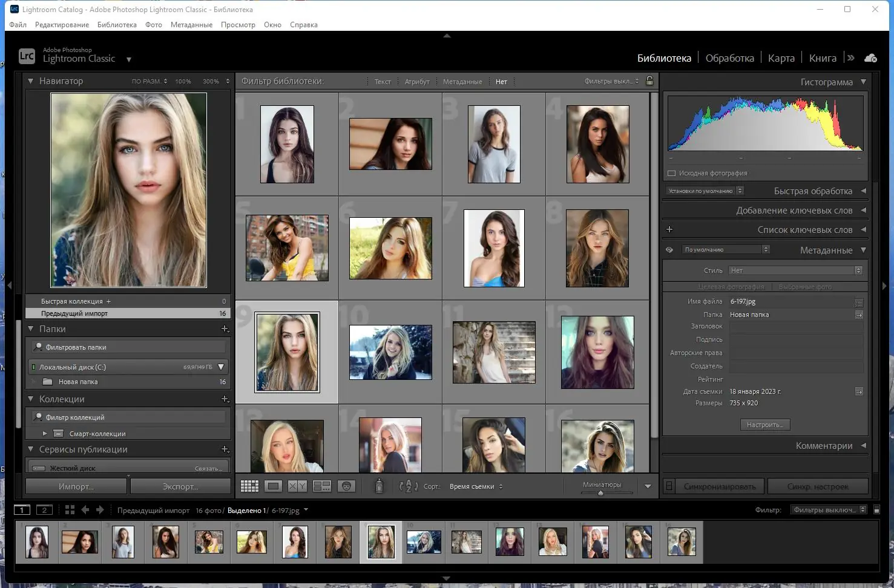The width and height of the screenshot is (894, 588).
Task: Select the Быстрая коллекция catalog row
Action: (128, 301)
